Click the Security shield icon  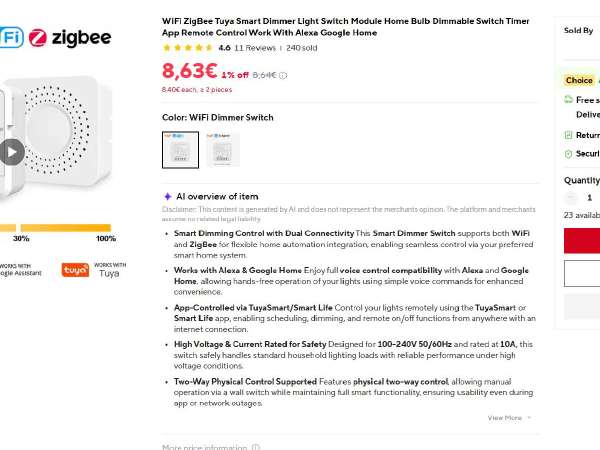coord(568,153)
